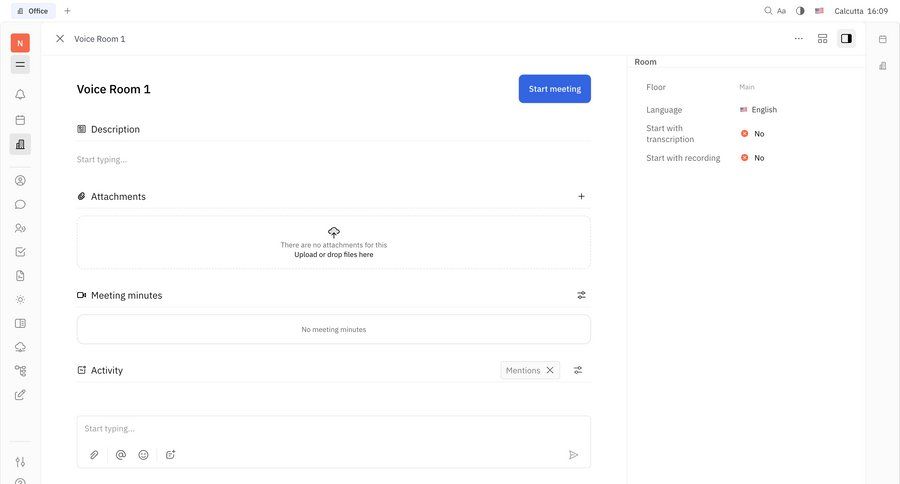Click the text formatting icon in the message box
900x484 pixels.
[170, 455]
